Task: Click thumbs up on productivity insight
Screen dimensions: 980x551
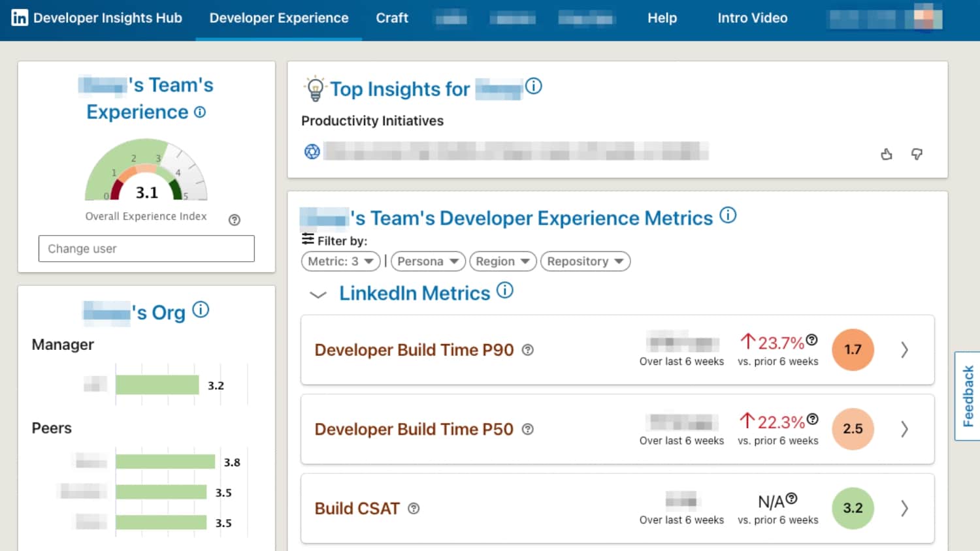Action: point(887,154)
